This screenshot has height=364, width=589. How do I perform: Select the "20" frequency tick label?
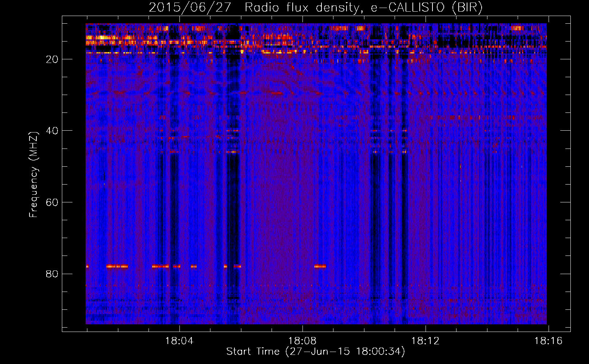pyautogui.click(x=52, y=59)
